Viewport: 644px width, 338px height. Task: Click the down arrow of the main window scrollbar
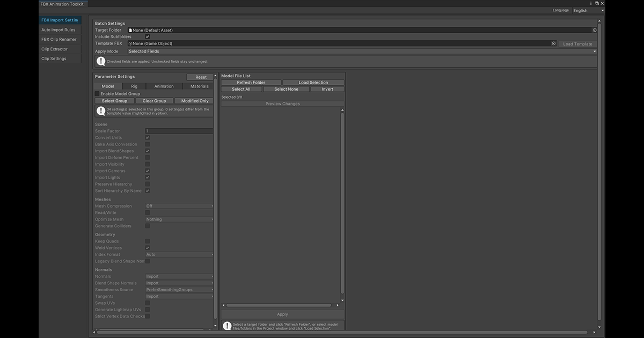tap(599, 326)
